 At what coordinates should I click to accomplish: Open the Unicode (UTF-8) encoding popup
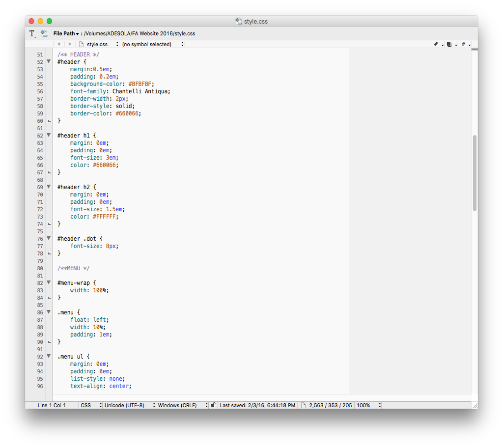[x=130, y=405]
